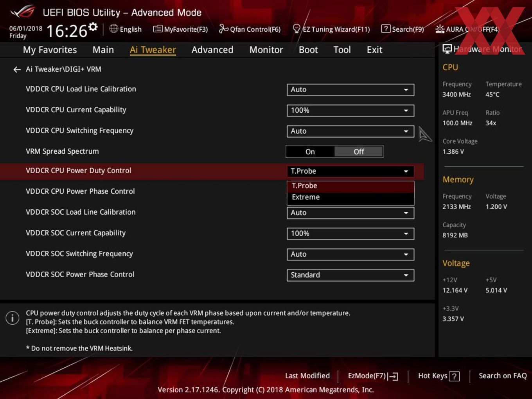Click Last Modified button
This screenshot has width=532, height=399.
coord(307,376)
